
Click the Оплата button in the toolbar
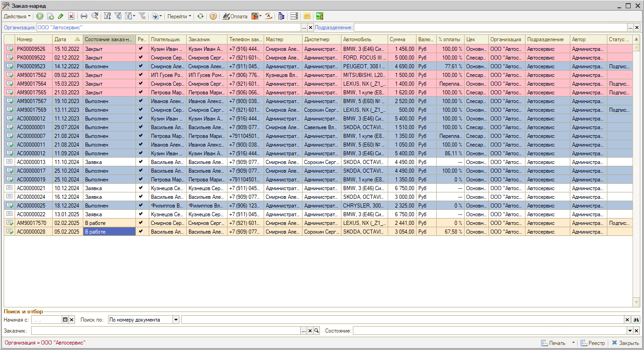pos(235,16)
